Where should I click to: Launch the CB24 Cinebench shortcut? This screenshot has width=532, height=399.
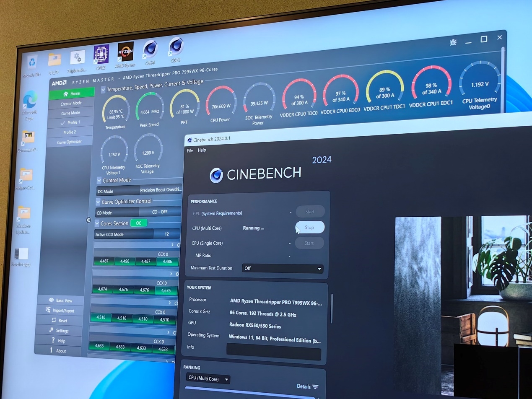pyautogui.click(x=151, y=52)
